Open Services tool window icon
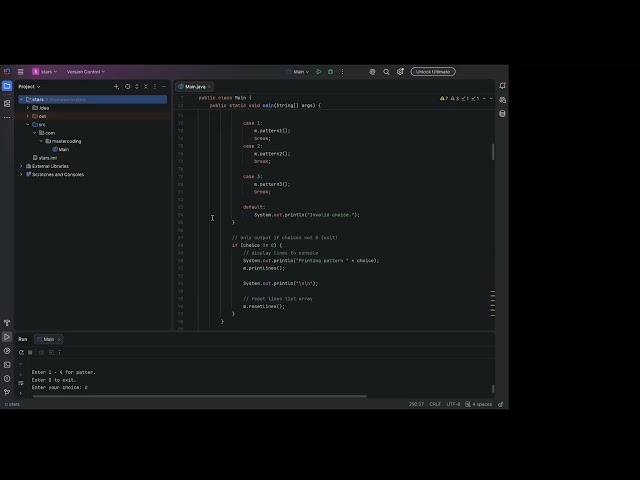The image size is (640, 480). pos(7,351)
